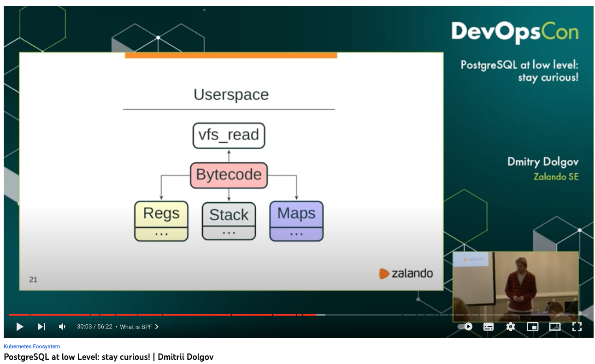595x364 pixels.
Task: Switch to miniplayer mode
Action: pos(533,327)
